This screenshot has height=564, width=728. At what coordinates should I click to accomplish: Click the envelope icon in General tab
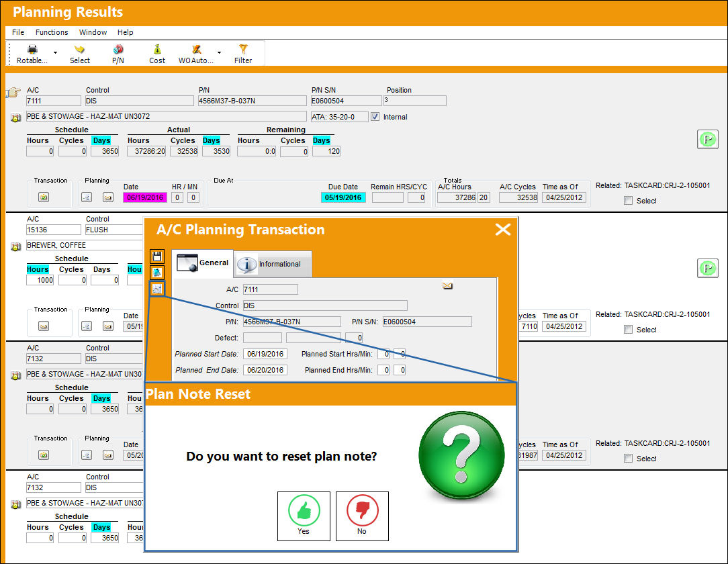point(447,286)
